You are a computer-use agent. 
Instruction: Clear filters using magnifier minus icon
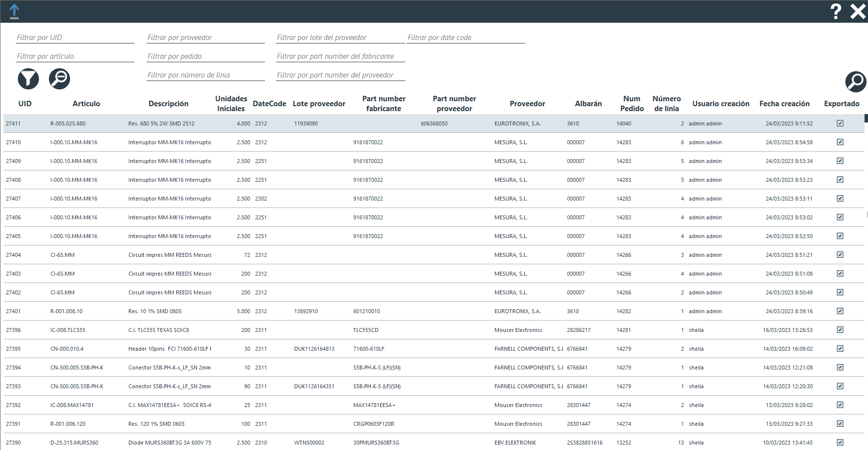(59, 79)
